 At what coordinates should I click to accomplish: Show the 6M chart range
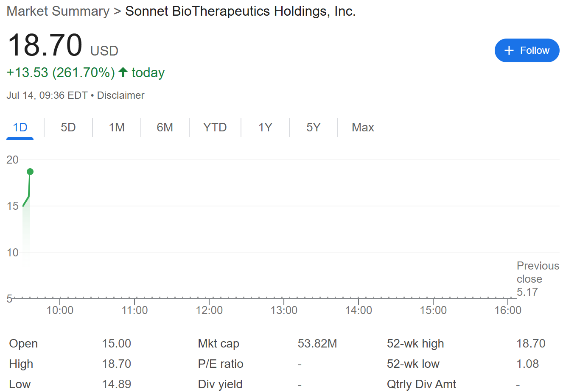pyautogui.click(x=165, y=127)
